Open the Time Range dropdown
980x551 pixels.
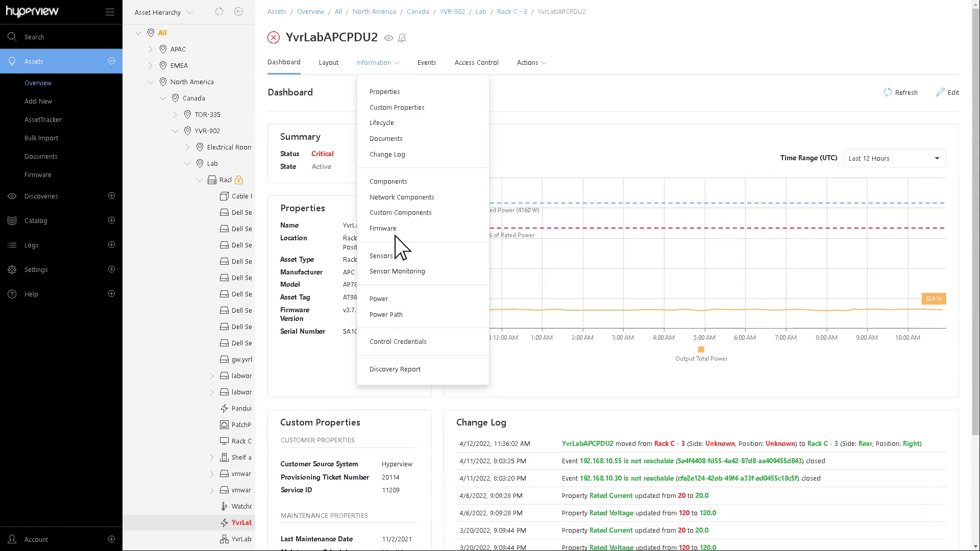(x=894, y=158)
